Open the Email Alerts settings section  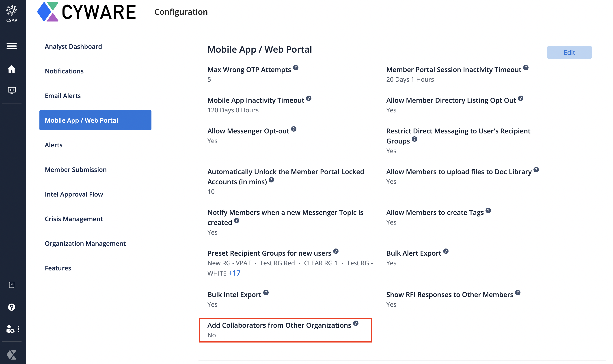coord(63,96)
